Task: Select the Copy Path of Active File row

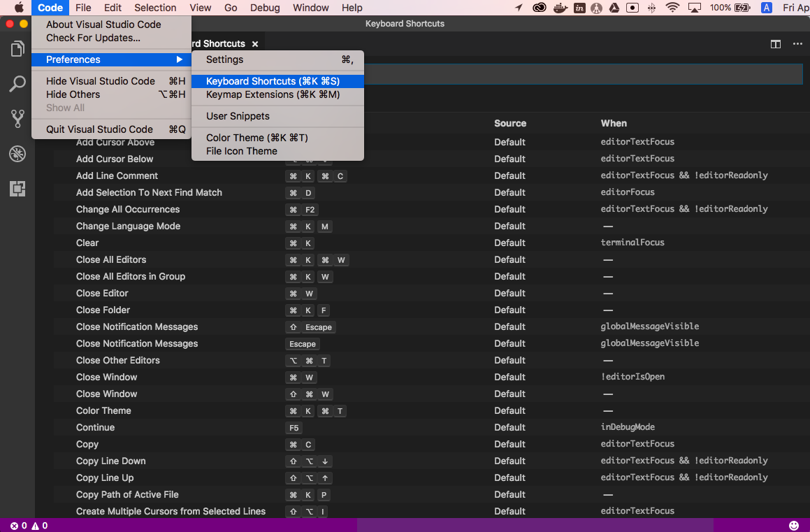Action: pyautogui.click(x=431, y=495)
